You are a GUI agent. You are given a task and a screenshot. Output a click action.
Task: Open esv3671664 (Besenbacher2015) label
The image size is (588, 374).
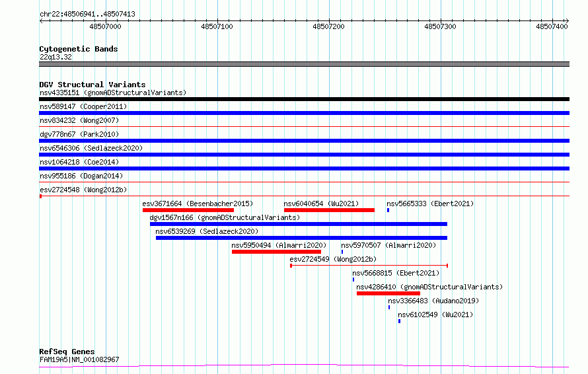click(x=198, y=204)
